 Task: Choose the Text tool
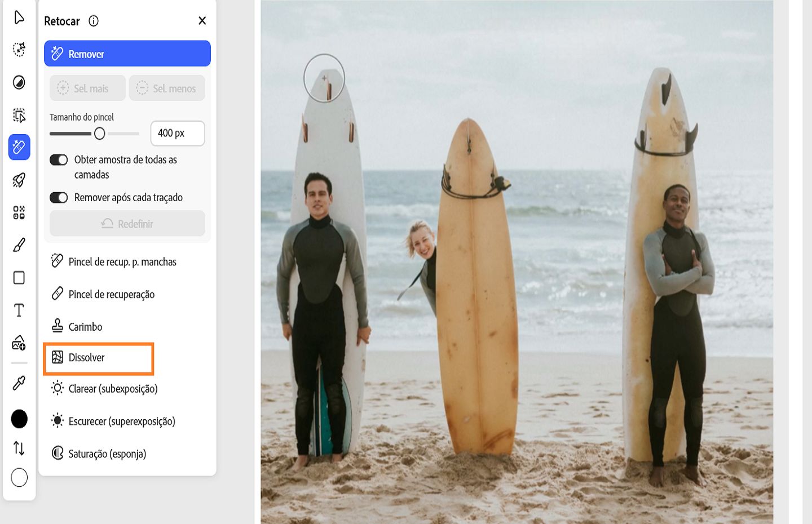(19, 309)
